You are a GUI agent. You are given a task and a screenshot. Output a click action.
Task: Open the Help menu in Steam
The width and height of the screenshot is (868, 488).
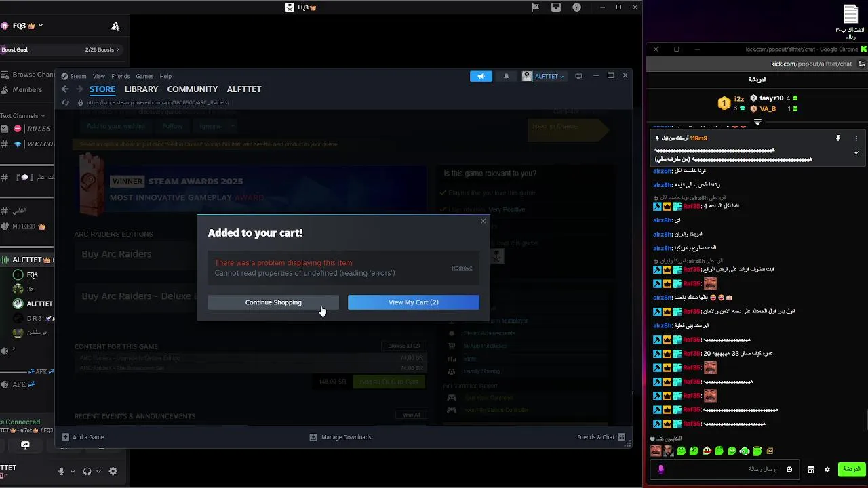pyautogui.click(x=165, y=76)
